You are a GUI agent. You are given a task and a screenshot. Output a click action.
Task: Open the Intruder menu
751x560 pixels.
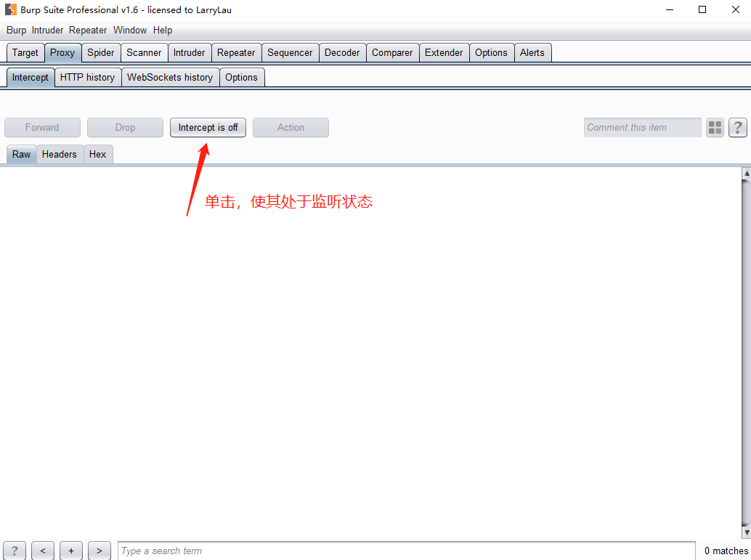click(x=47, y=30)
